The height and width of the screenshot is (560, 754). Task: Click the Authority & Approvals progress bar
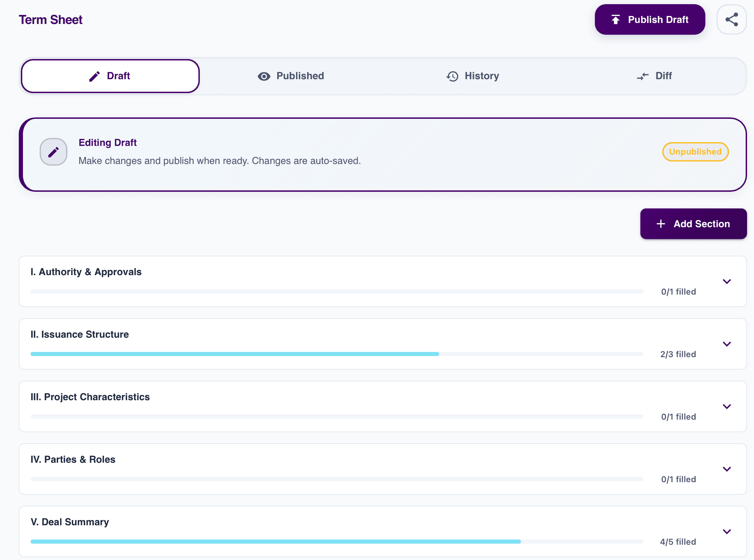[337, 291]
